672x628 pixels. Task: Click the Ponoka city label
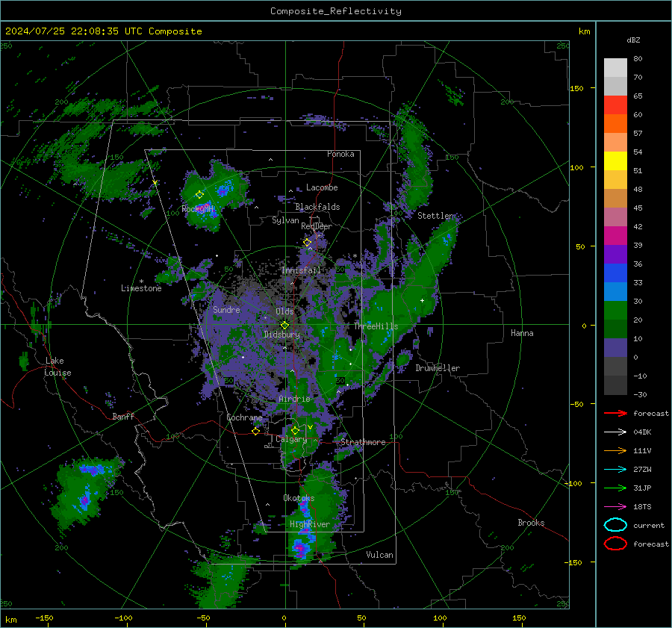coord(340,154)
